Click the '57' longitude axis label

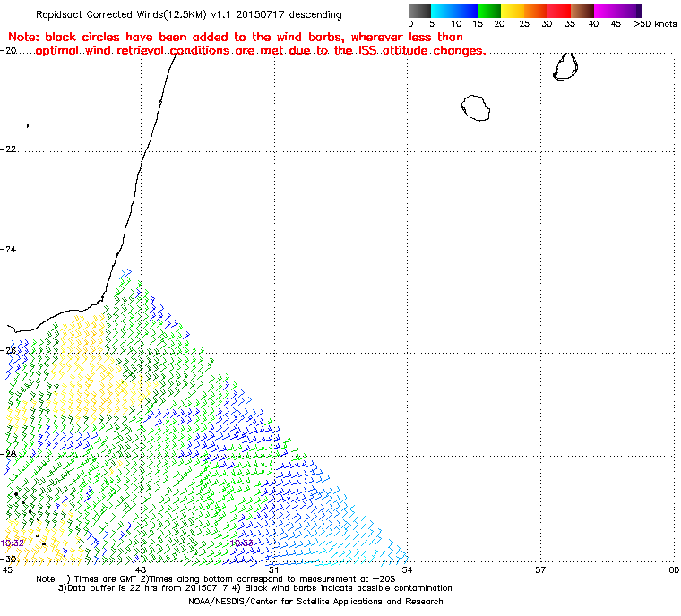tap(540, 569)
